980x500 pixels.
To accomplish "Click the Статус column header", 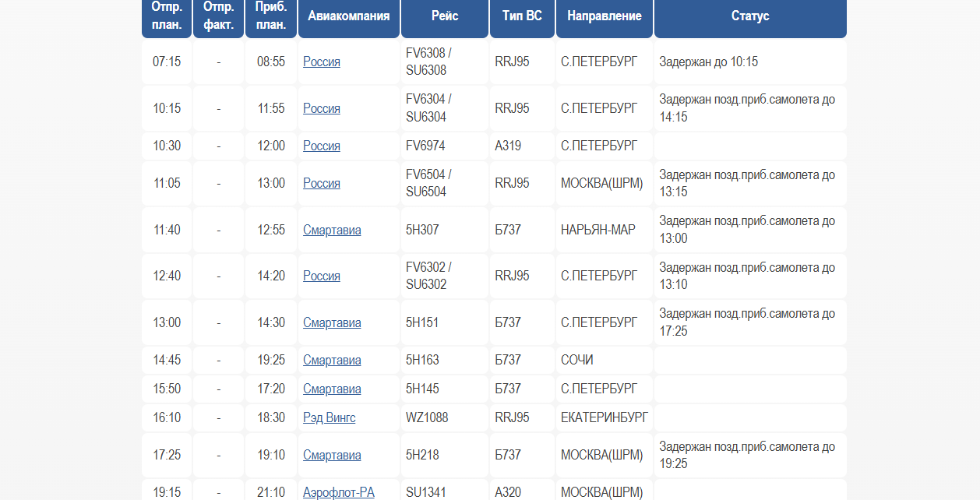I will [750, 16].
